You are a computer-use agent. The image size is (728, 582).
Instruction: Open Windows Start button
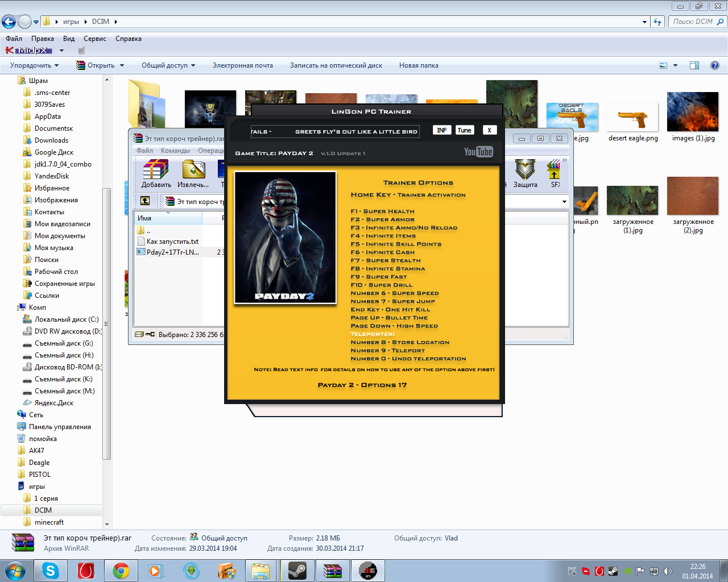pos(15,571)
